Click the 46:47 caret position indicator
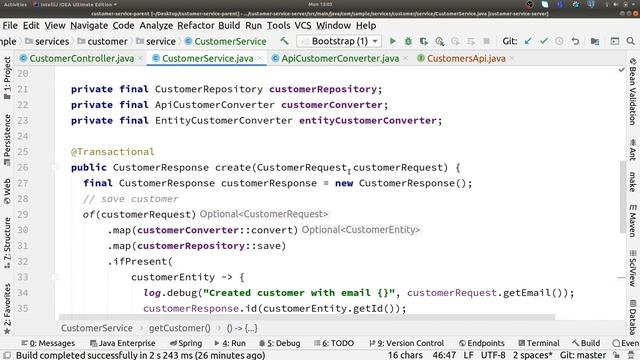 click(444, 355)
